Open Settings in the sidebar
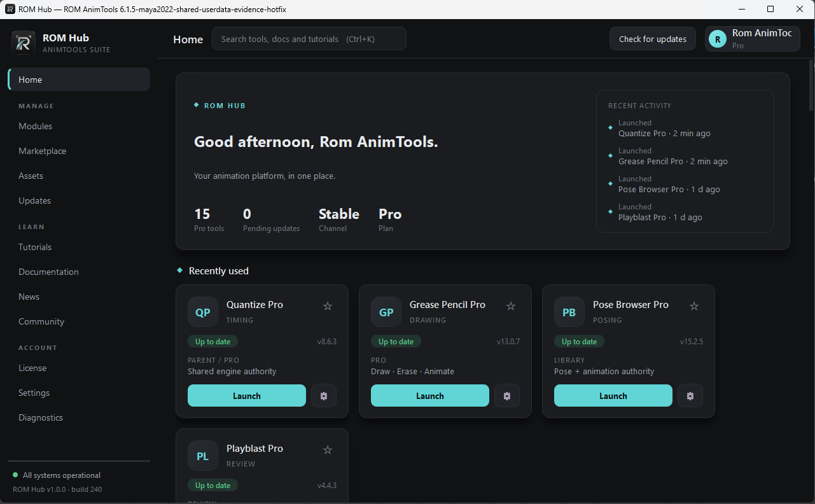This screenshot has width=815, height=504. (79, 393)
